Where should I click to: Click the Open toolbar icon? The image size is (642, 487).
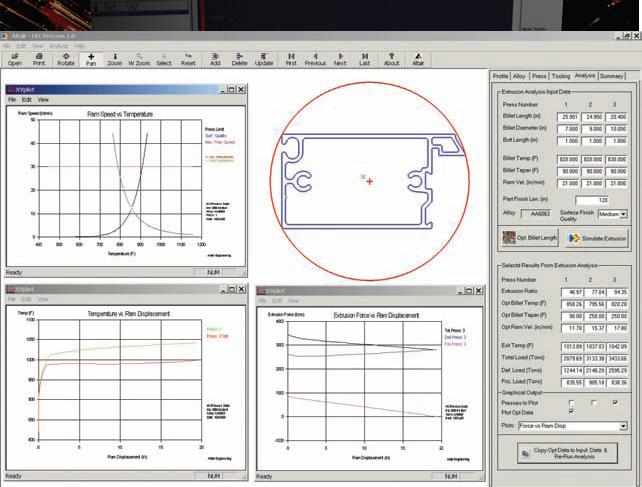pos(15,60)
